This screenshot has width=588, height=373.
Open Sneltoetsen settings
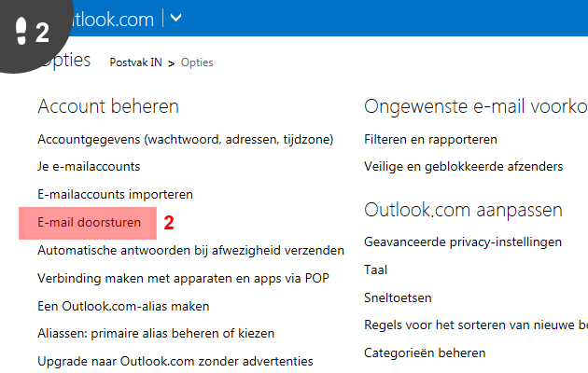point(398,298)
